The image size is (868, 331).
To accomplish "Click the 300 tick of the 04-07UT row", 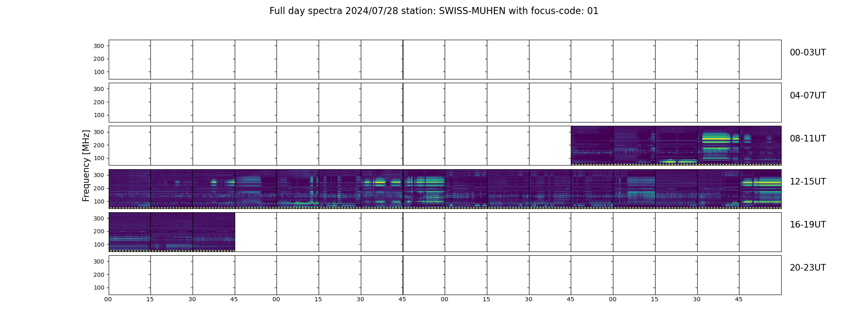I will [99, 89].
